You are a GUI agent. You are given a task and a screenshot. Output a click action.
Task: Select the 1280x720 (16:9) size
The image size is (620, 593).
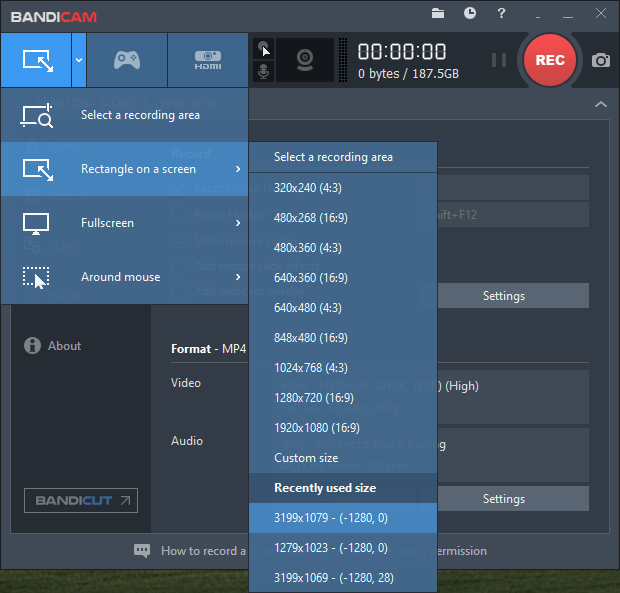(x=343, y=398)
